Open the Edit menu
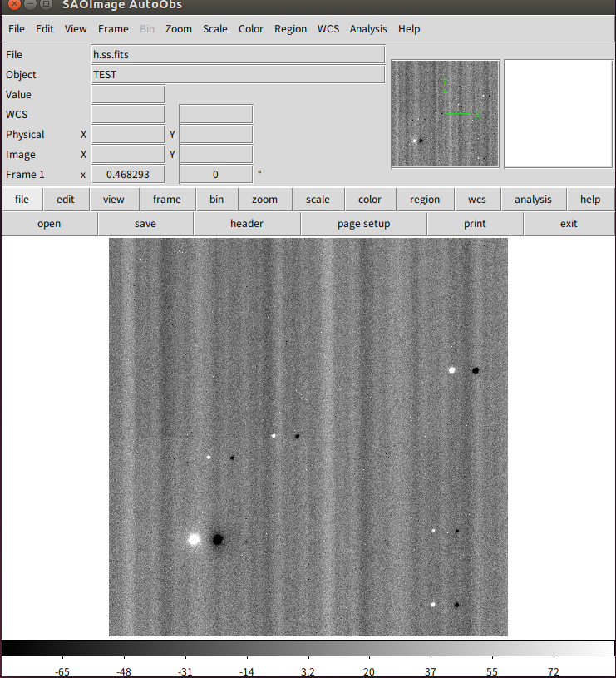The height and width of the screenshot is (678, 616). 45,29
